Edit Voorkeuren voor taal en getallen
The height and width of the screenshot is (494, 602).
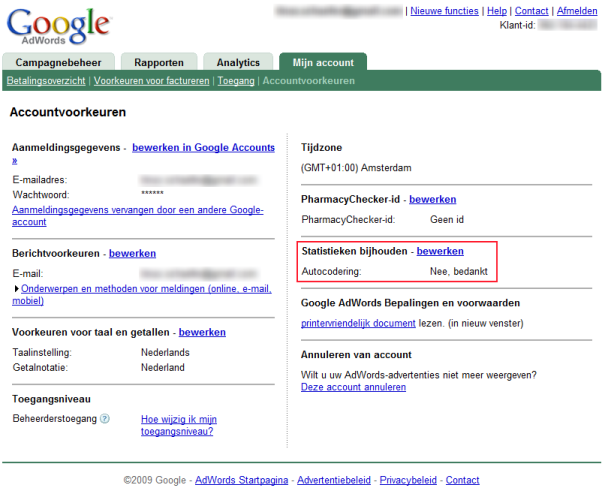(202, 332)
